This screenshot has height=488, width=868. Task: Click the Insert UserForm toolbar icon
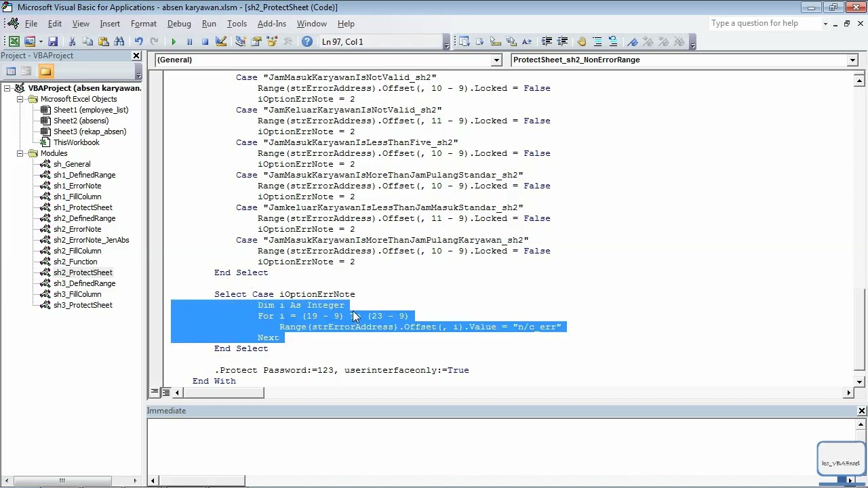tap(30, 41)
